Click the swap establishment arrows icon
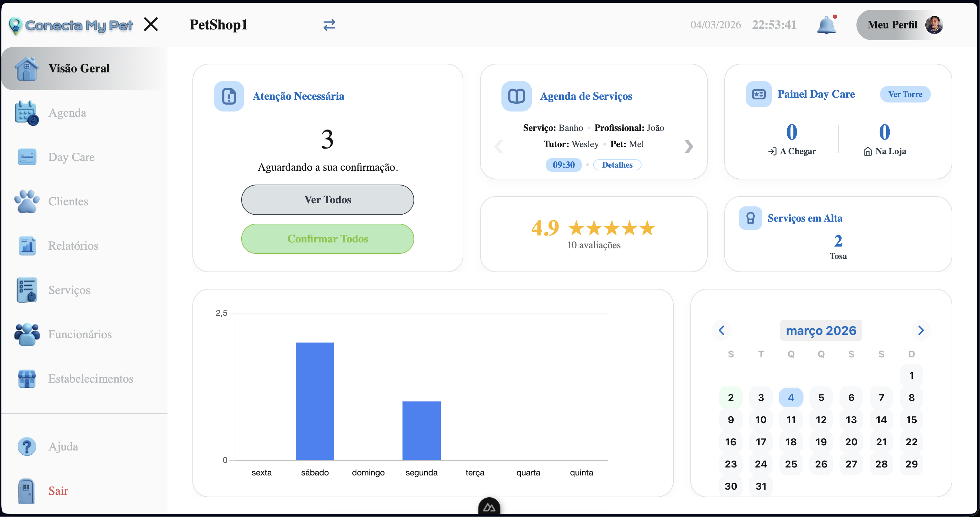 [x=329, y=25]
